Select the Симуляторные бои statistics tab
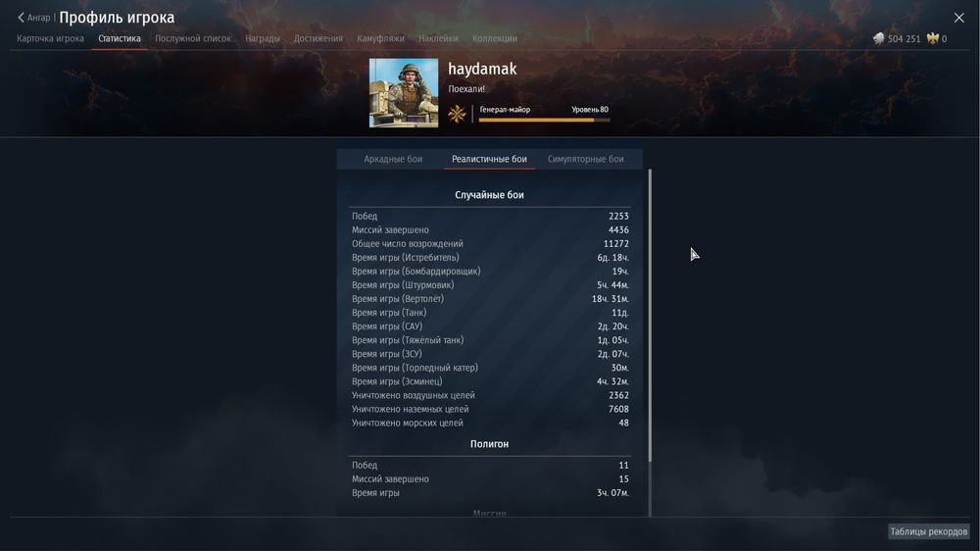The image size is (980, 551). point(586,159)
